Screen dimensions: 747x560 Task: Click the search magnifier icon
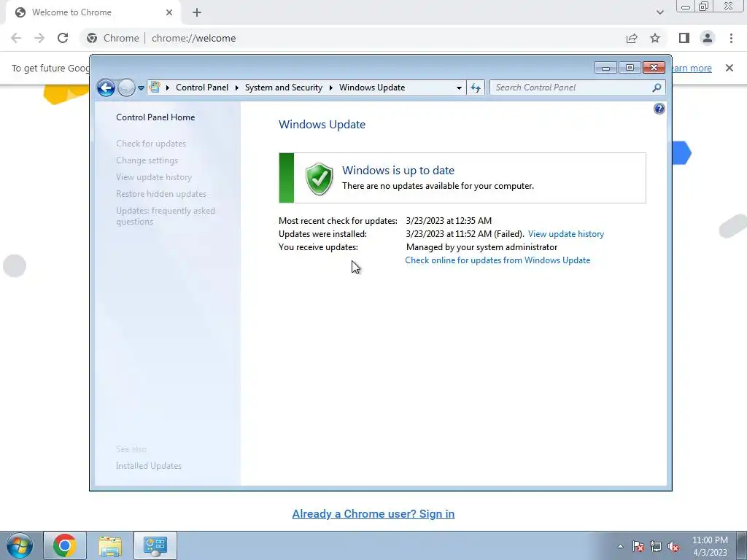657,87
